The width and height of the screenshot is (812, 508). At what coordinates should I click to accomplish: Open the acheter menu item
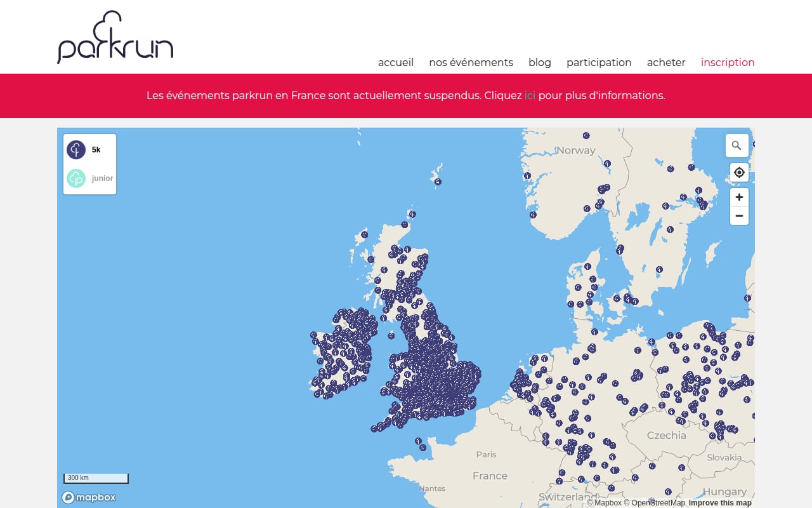tap(666, 62)
